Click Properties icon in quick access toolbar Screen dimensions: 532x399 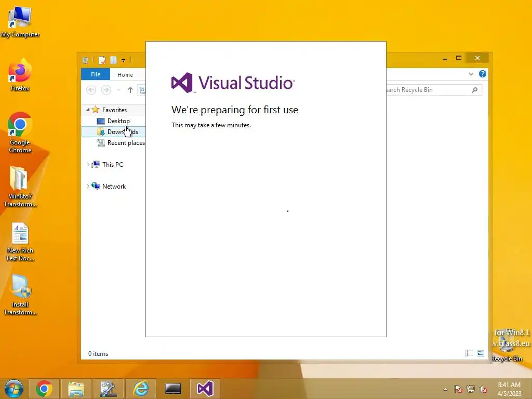tap(102, 60)
